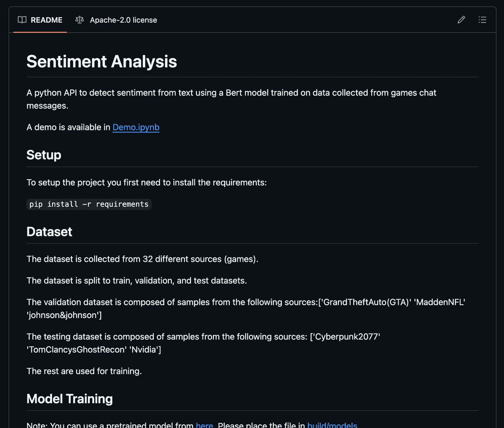The image size is (504, 428).
Task: Open the pretrained model 'here' link
Action: [204, 425]
